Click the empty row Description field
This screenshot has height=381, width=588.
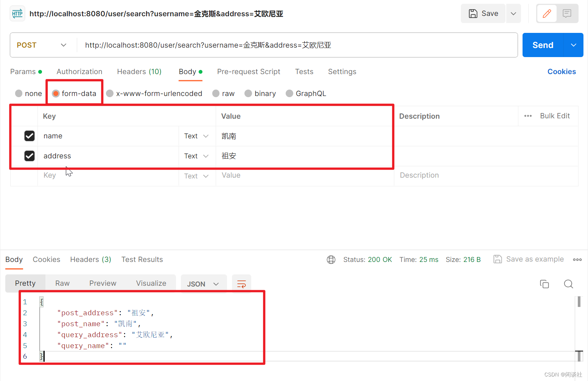coord(486,175)
